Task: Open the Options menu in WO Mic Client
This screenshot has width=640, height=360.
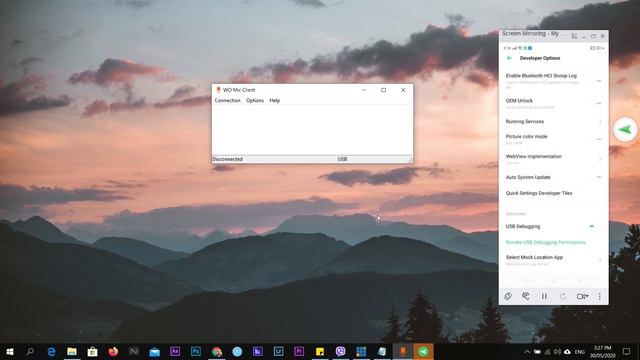Action: pos(255,100)
